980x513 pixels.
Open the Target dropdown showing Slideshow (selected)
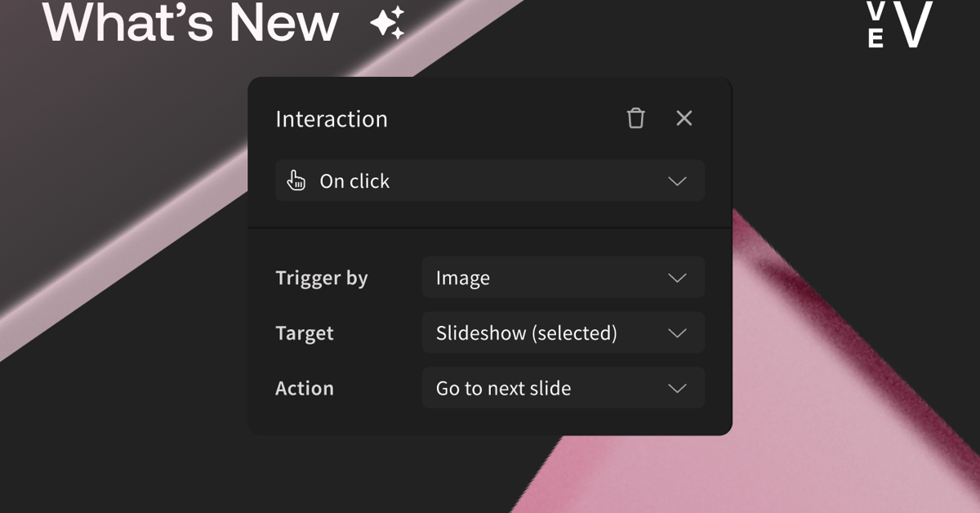tap(563, 332)
